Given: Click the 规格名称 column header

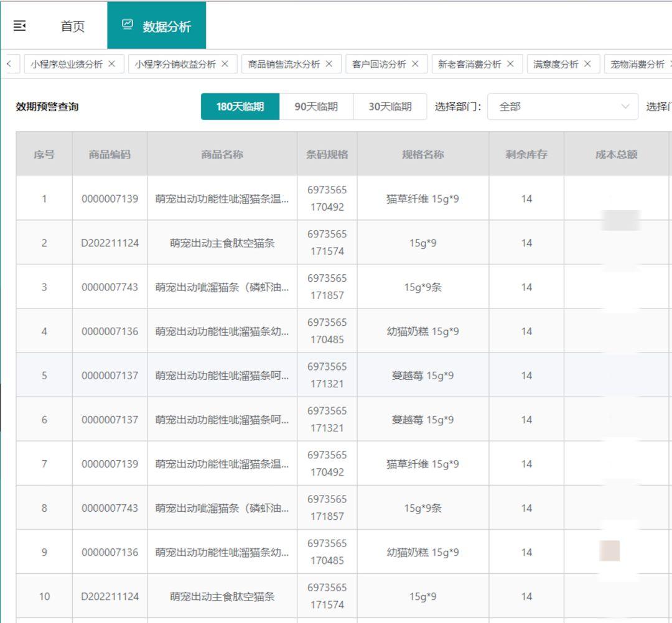Looking at the screenshot, I should click(423, 154).
